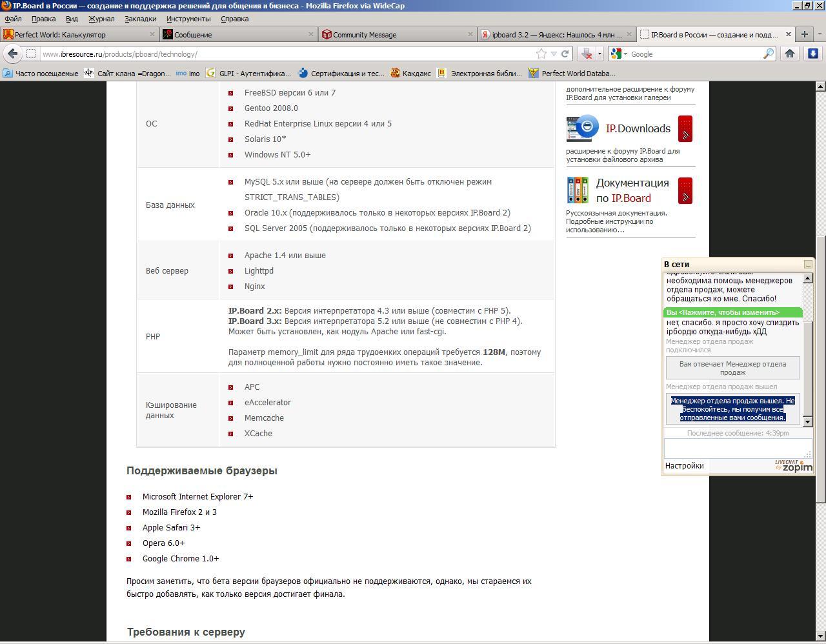Open a new tab with the plus button

pos(804,34)
